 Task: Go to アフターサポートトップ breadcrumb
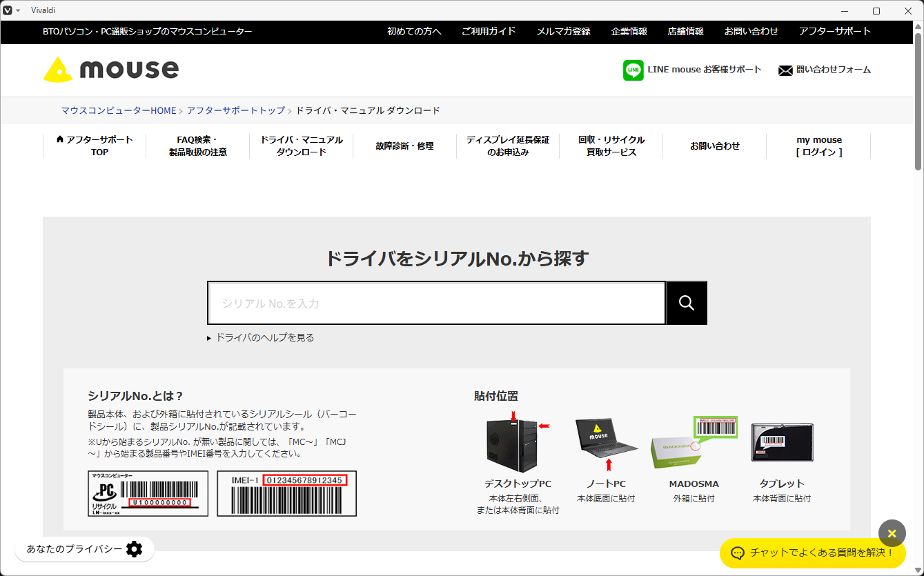[235, 110]
